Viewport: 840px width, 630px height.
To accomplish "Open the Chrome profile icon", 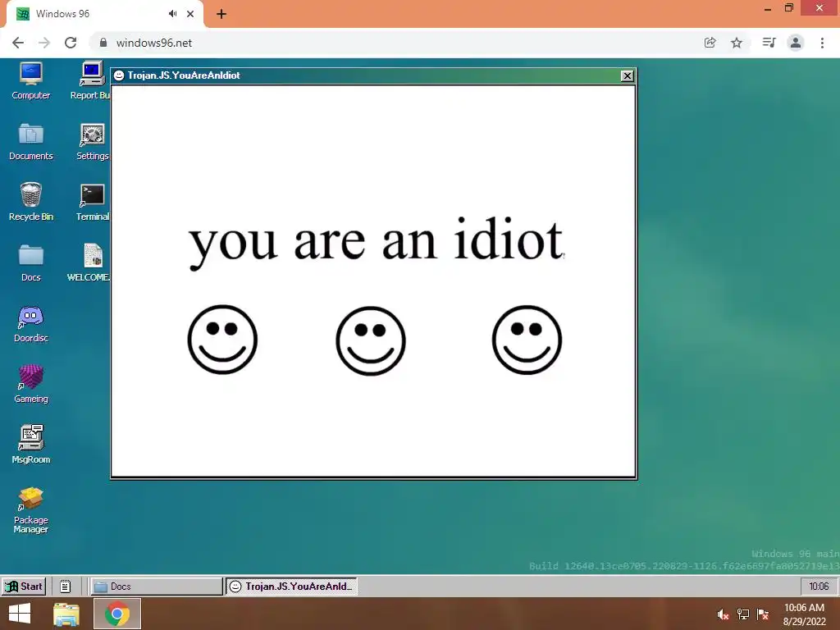I will [796, 43].
